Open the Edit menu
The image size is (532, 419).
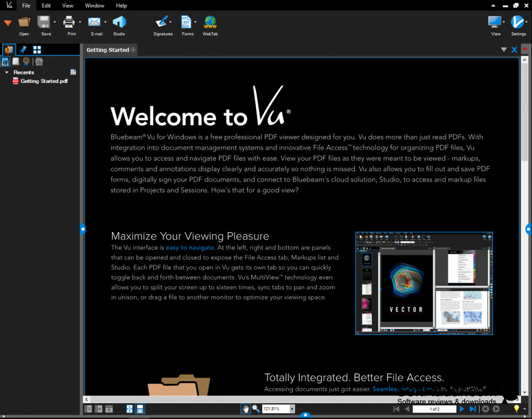[x=46, y=5]
